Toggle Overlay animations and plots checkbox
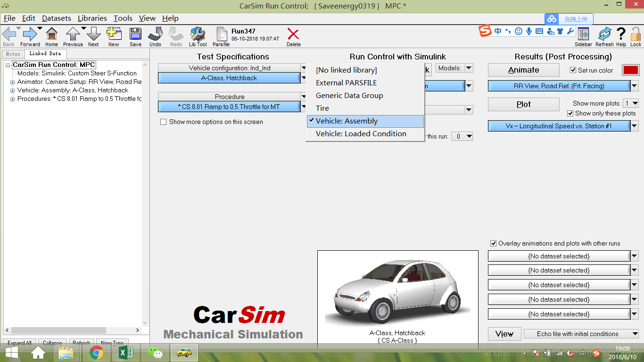The image size is (644, 362). click(x=494, y=243)
